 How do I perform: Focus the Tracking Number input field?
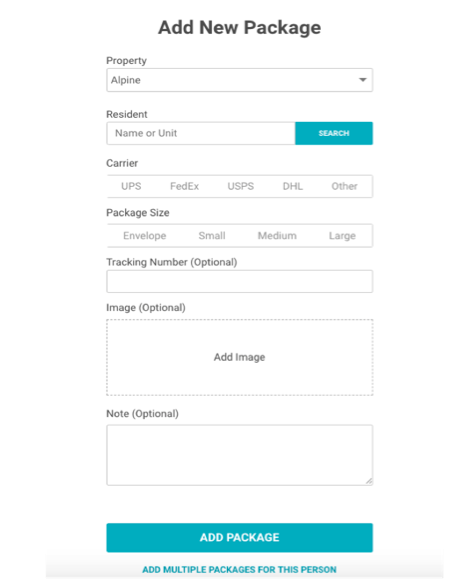(x=239, y=281)
